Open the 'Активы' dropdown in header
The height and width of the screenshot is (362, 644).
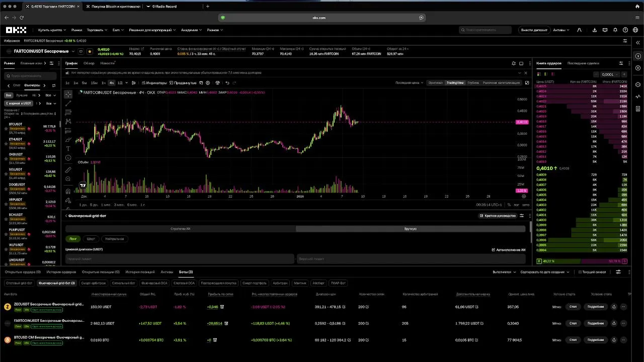(x=560, y=30)
